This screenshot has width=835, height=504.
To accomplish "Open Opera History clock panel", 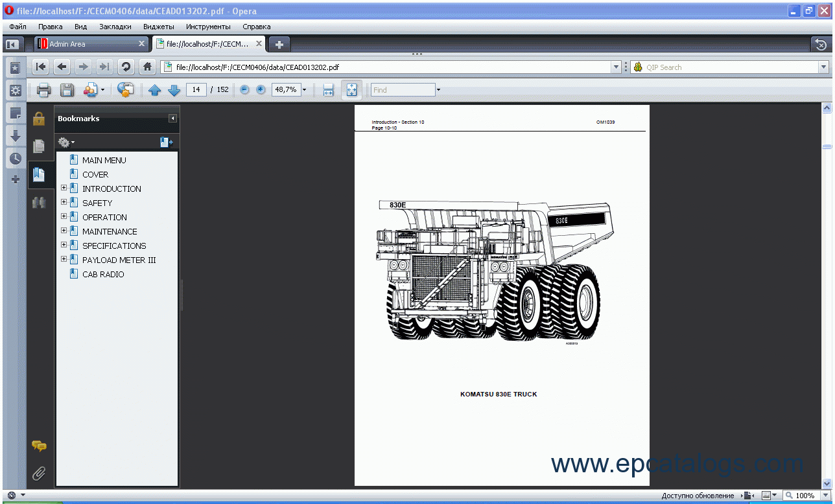I will tap(15, 159).
